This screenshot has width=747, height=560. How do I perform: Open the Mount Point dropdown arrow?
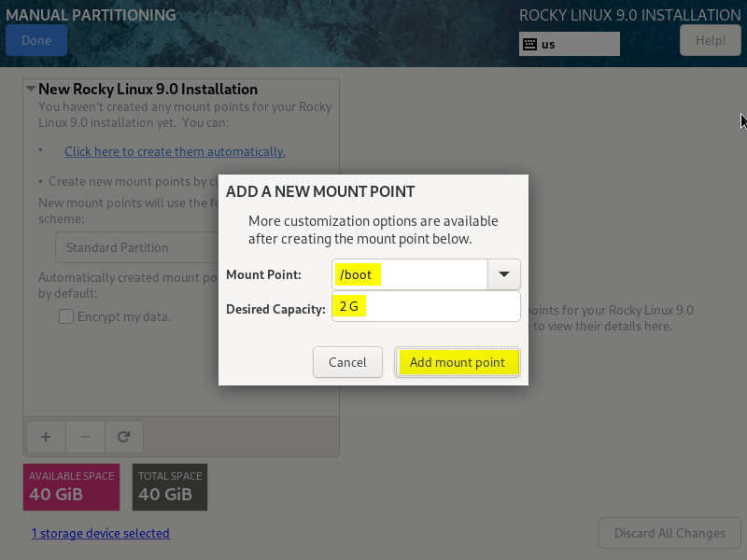[504, 274]
